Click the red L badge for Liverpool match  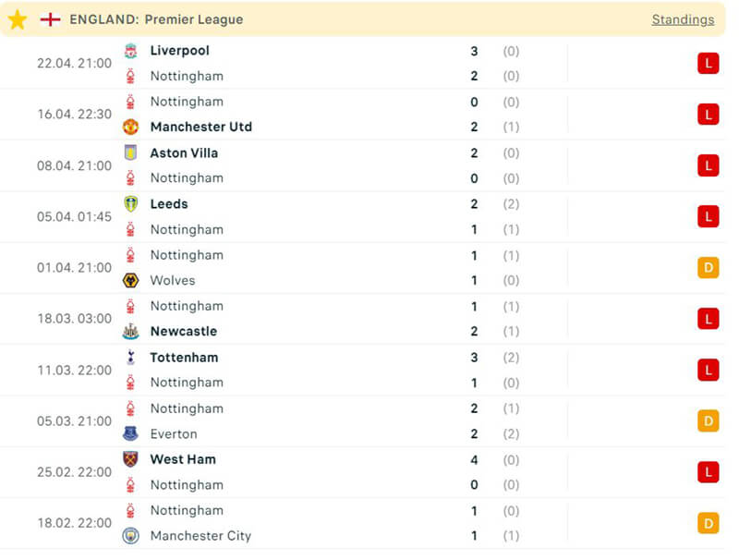click(708, 64)
